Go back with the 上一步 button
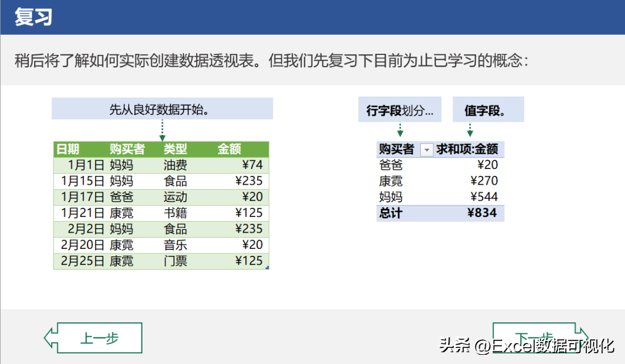The width and height of the screenshot is (625, 364). click(x=93, y=338)
